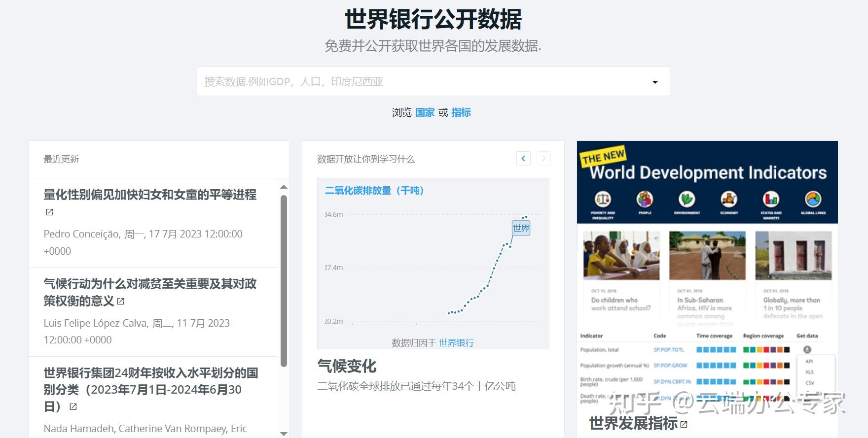The width and height of the screenshot is (868, 438).
Task: Click 二氧化碳全球排放已通过每年34个十亿公吨 description
Action: [x=416, y=386]
